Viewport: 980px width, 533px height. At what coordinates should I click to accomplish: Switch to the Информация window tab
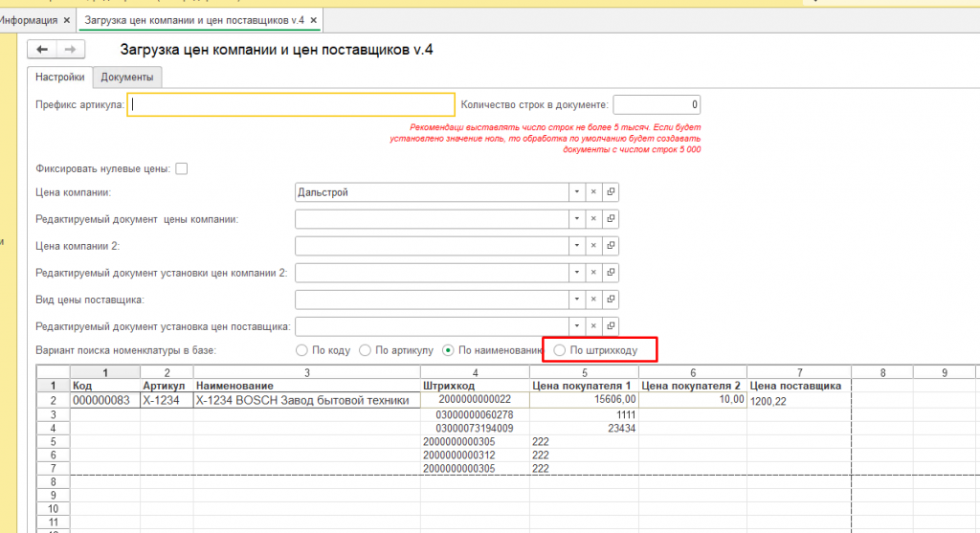click(x=31, y=19)
